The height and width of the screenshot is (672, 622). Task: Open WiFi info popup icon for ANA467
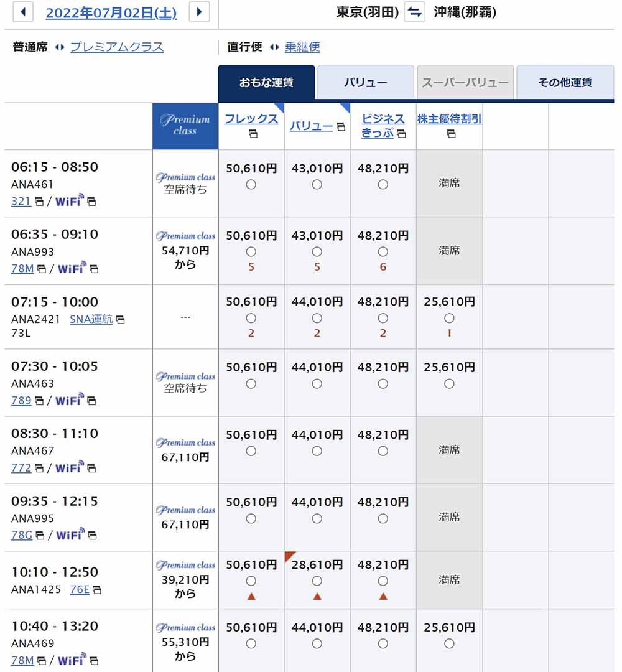91,468
